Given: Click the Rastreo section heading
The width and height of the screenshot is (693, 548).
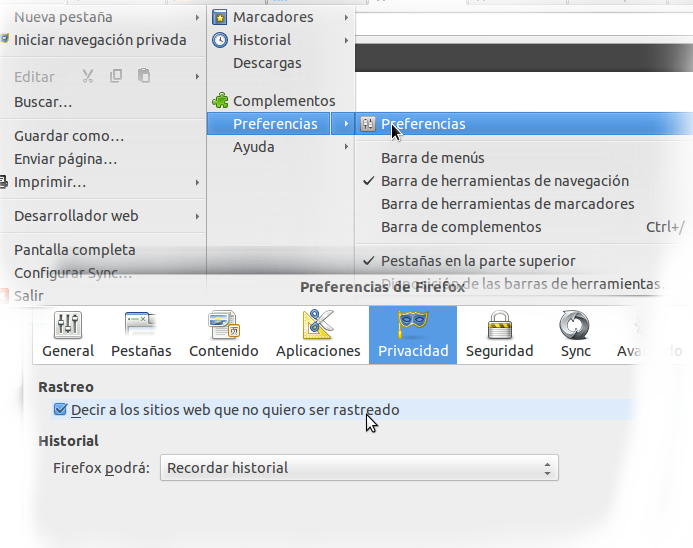Looking at the screenshot, I should [66, 387].
